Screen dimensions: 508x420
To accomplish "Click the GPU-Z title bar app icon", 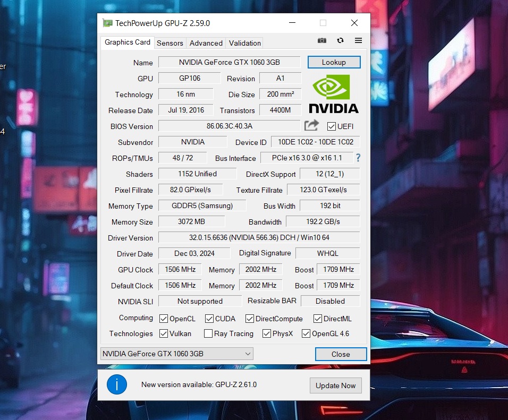I will coord(107,23).
